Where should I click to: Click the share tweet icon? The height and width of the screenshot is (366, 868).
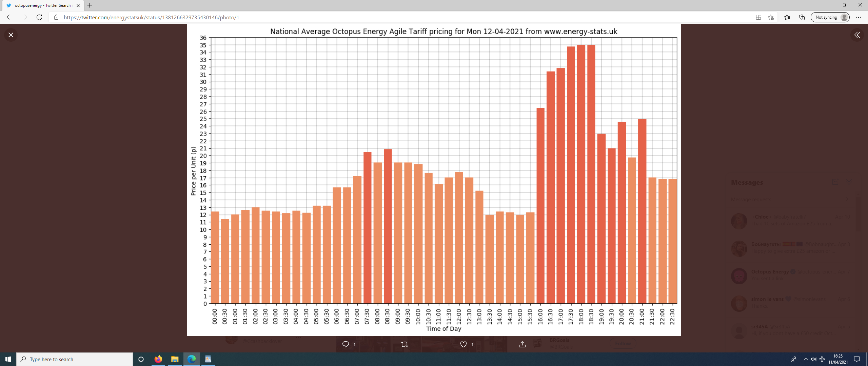coord(522,344)
